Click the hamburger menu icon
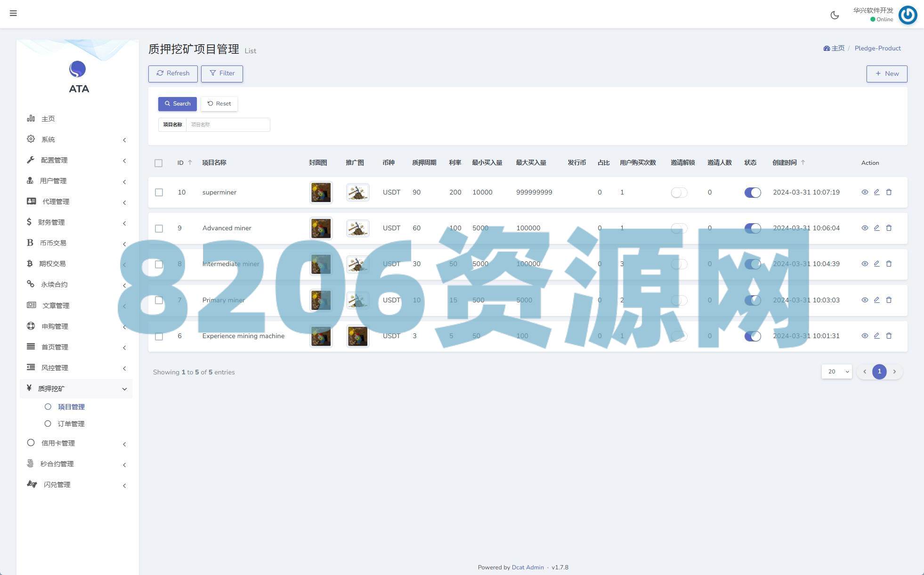The width and height of the screenshot is (924, 575). (x=13, y=13)
